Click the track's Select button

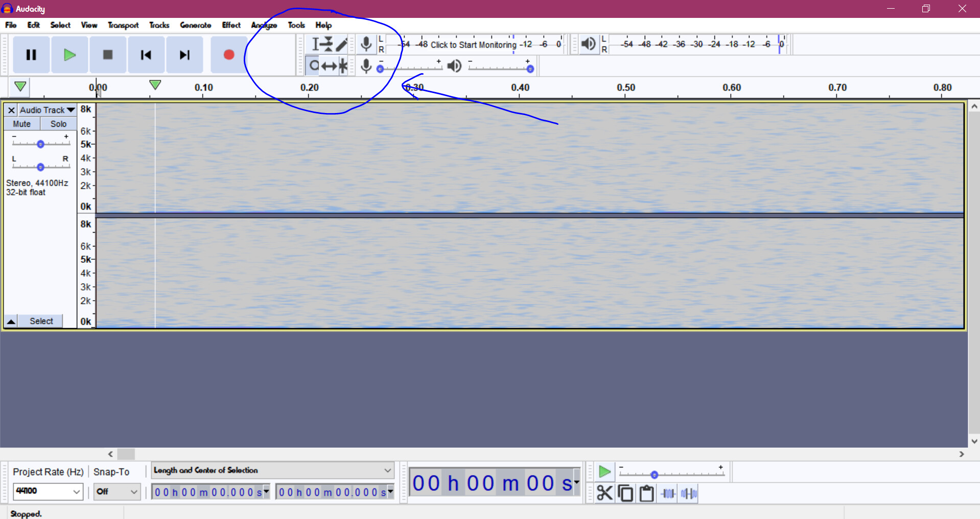click(x=41, y=321)
